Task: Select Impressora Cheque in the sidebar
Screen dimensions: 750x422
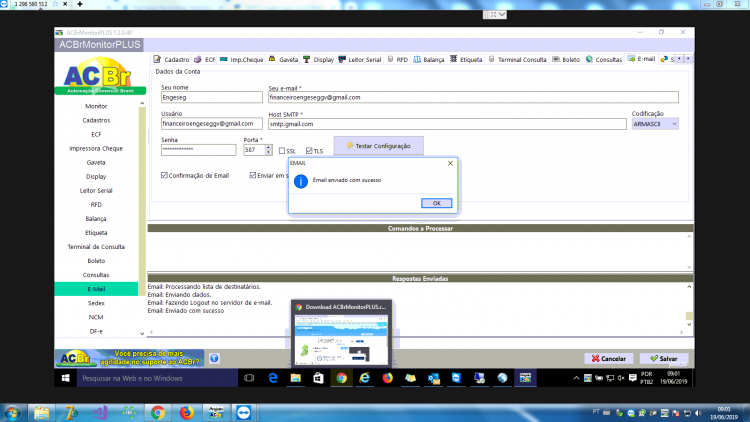Action: pos(96,148)
